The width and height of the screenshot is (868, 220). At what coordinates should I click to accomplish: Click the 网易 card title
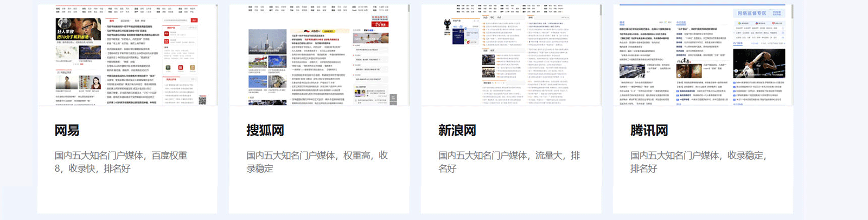(67, 131)
